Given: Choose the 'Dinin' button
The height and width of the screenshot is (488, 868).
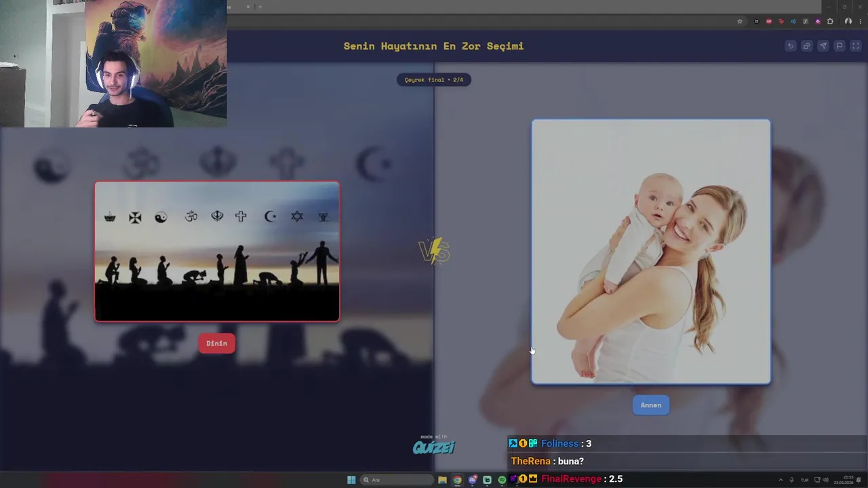Looking at the screenshot, I should coord(217,343).
